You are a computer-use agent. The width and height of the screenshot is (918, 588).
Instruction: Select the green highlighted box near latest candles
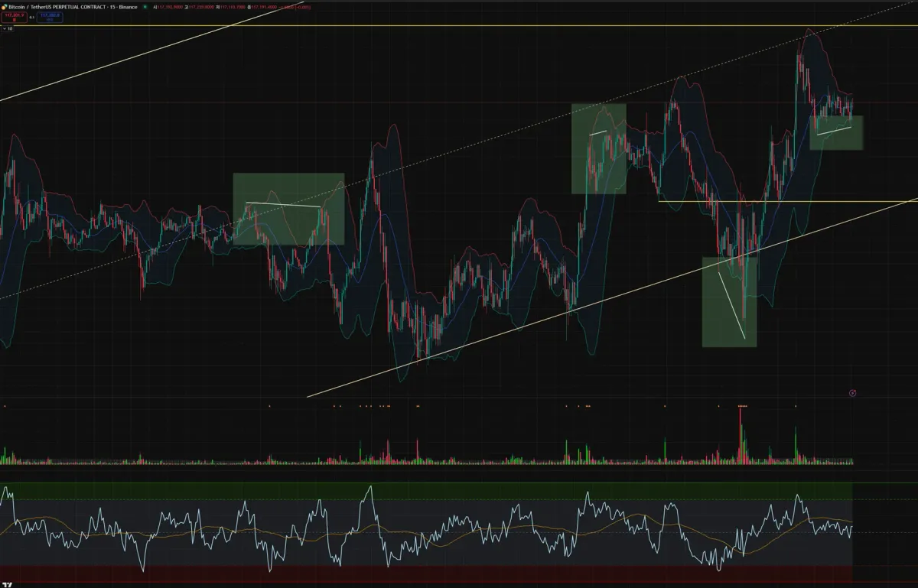[836, 132]
